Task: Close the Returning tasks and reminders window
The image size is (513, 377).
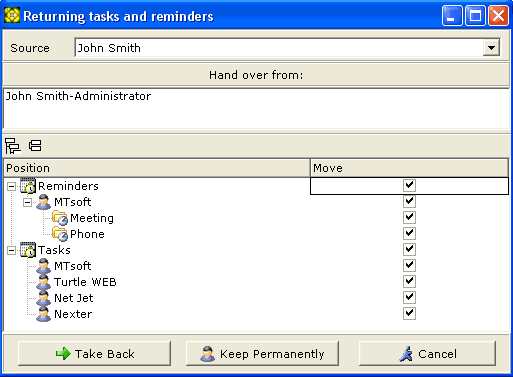Action: tap(498, 16)
